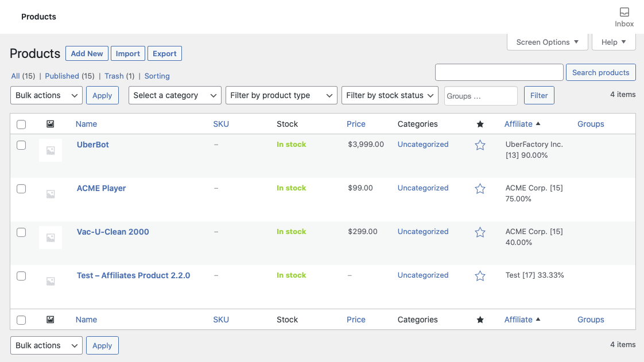Switch to the Sorting view
The width and height of the screenshot is (644, 362).
tap(157, 76)
